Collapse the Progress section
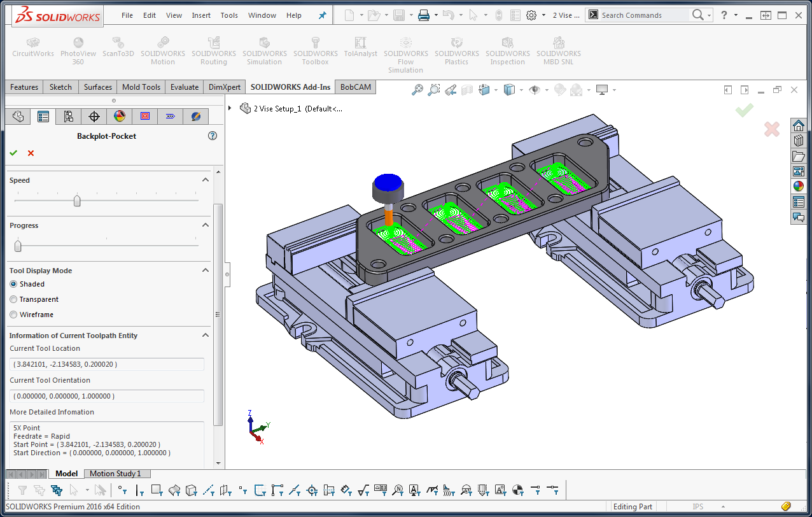This screenshot has width=812, height=517. pos(206,225)
